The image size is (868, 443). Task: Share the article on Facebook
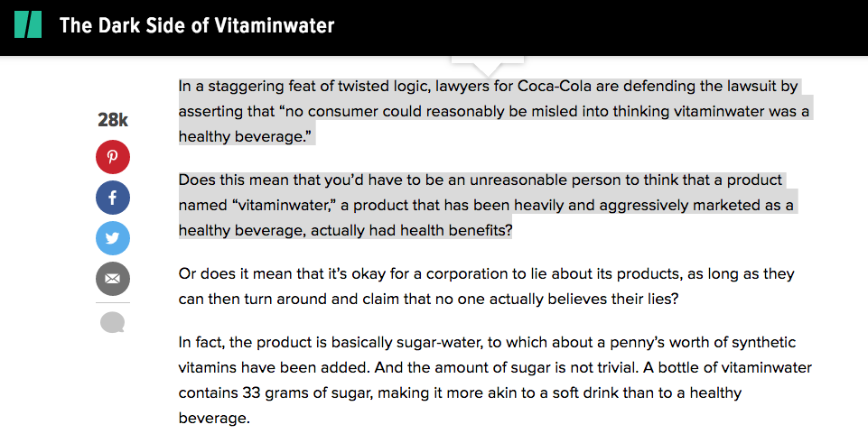[x=113, y=198]
